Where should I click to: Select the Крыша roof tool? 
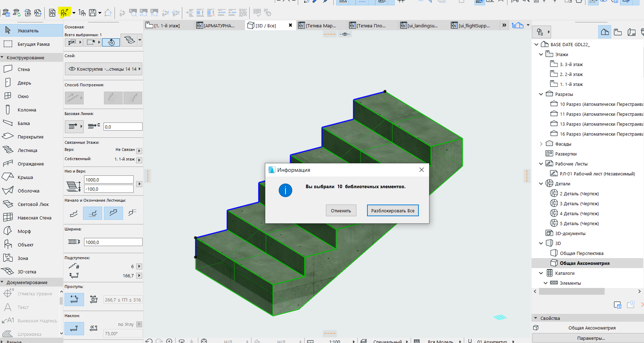[x=32, y=177]
